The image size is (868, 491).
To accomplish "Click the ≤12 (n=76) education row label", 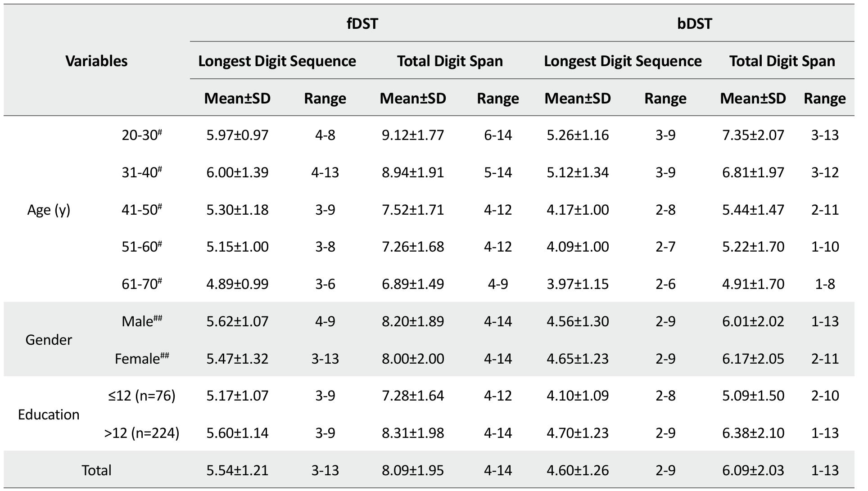I will point(141,396).
